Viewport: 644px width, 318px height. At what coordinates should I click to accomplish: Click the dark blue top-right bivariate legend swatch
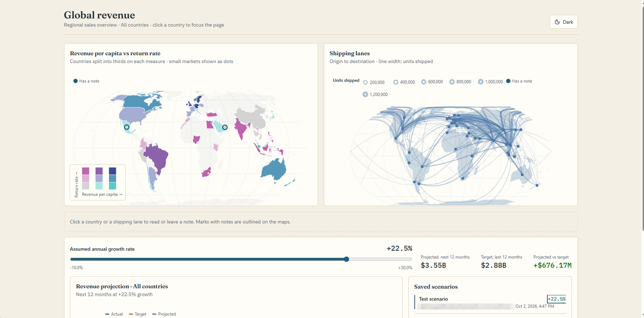(x=112, y=171)
